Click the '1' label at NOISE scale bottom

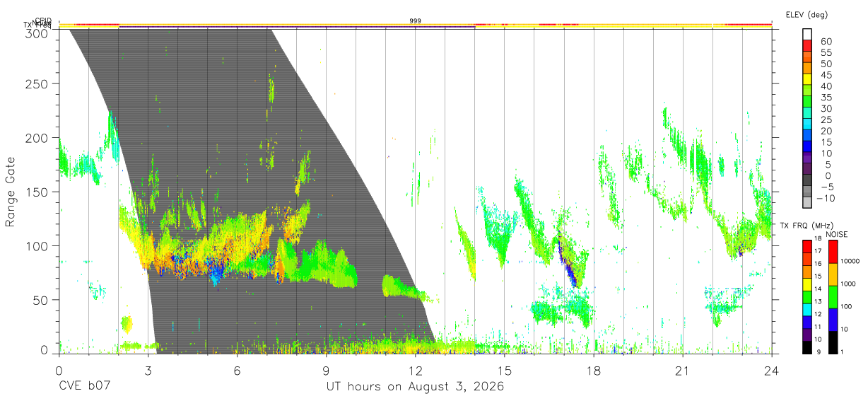[x=843, y=352]
